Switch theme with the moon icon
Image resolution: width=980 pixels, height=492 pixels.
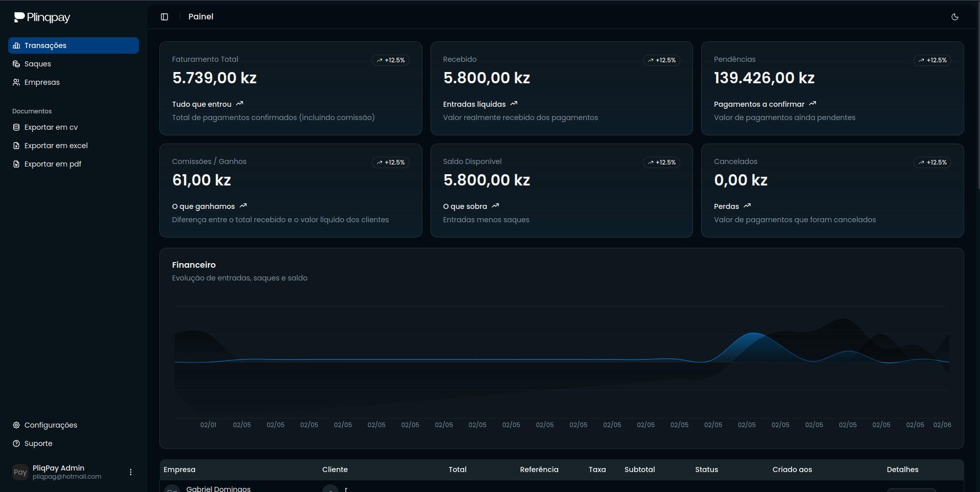click(x=954, y=17)
